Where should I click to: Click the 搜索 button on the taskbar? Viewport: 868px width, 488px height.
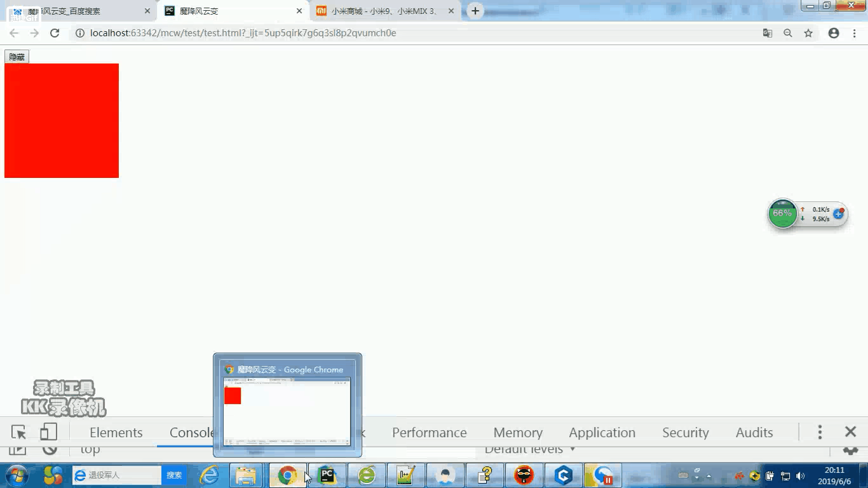tap(174, 475)
